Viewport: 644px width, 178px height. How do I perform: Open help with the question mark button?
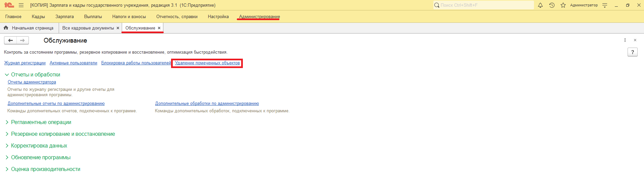point(633,52)
